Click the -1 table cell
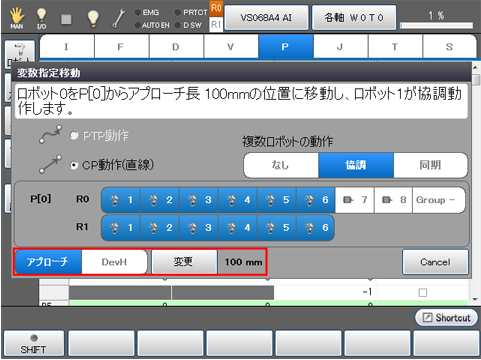This screenshot has height=360, width=481. pyautogui.click(x=326, y=292)
